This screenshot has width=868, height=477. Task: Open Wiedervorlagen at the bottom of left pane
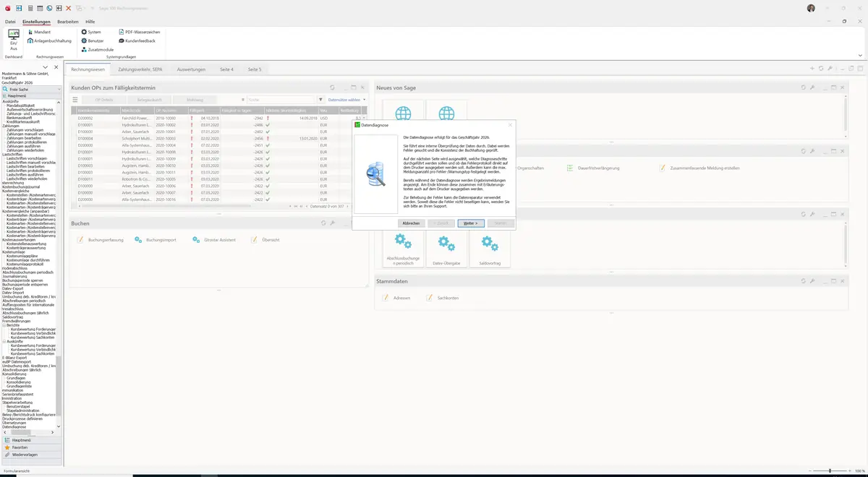click(31, 455)
